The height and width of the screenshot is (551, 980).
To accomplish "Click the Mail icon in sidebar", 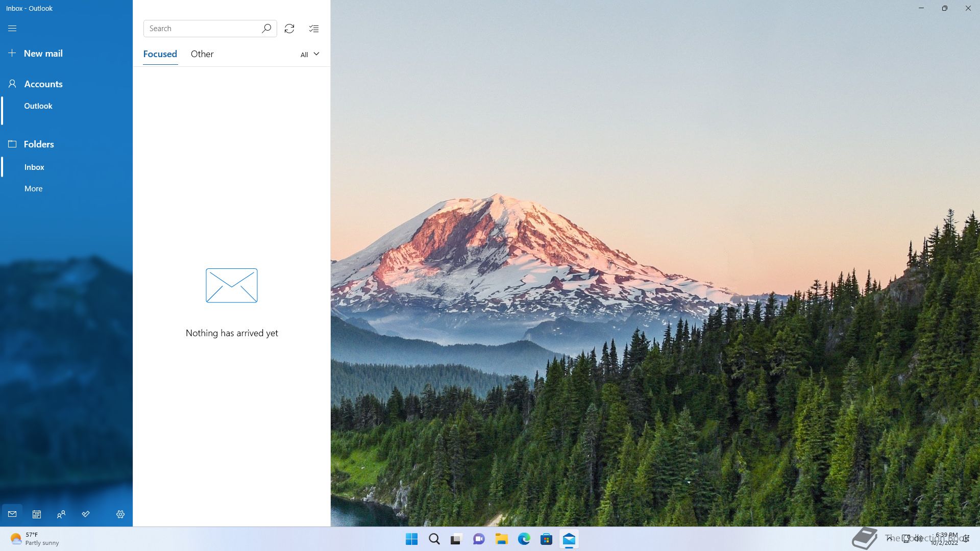I will coord(12,514).
